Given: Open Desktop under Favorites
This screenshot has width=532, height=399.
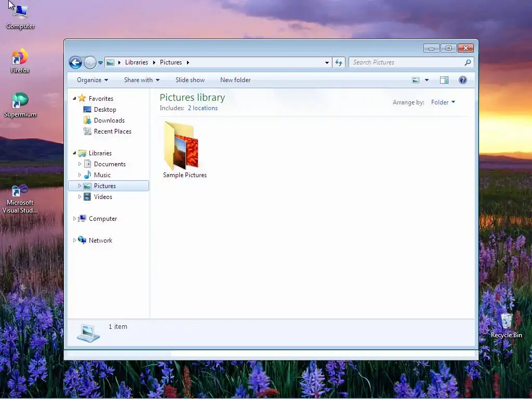Looking at the screenshot, I should pos(105,110).
